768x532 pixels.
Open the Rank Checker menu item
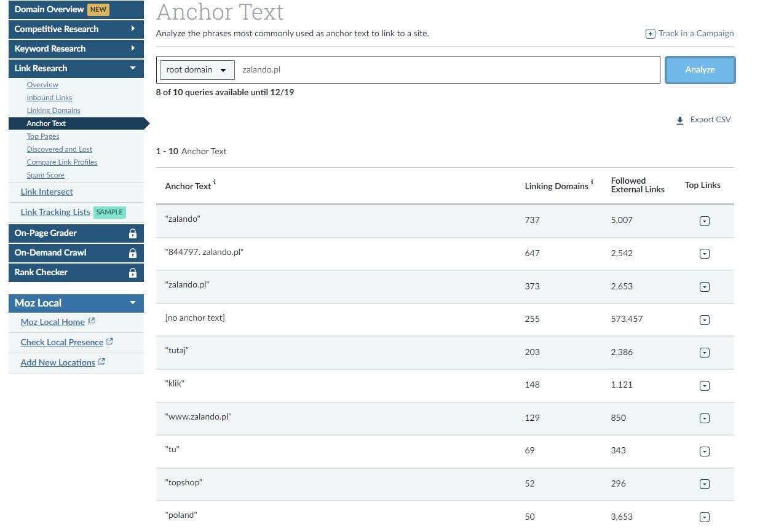coord(76,272)
